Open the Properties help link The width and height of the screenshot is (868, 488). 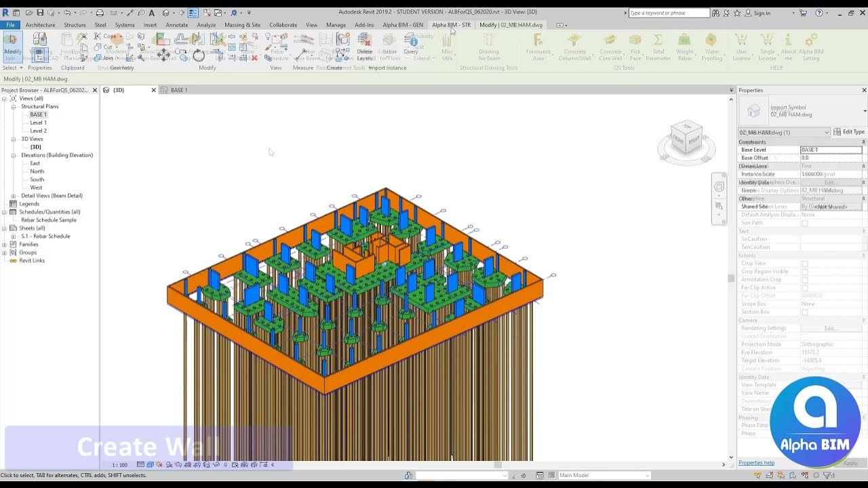(756, 463)
